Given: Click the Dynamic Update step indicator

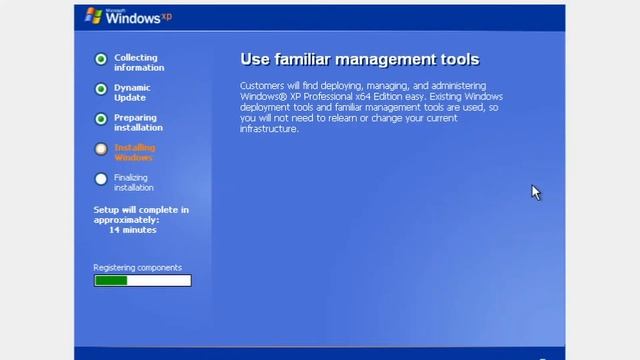Looking at the screenshot, I should 101,89.
